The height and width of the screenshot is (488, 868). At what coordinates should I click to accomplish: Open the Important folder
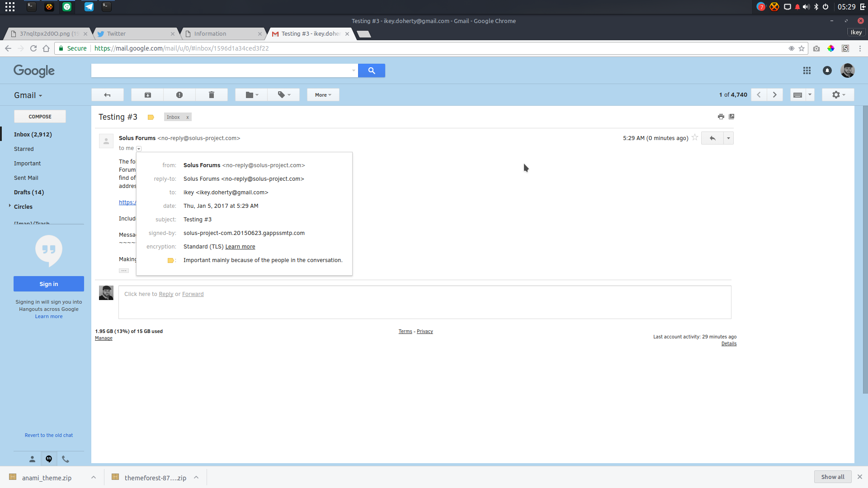(x=27, y=164)
